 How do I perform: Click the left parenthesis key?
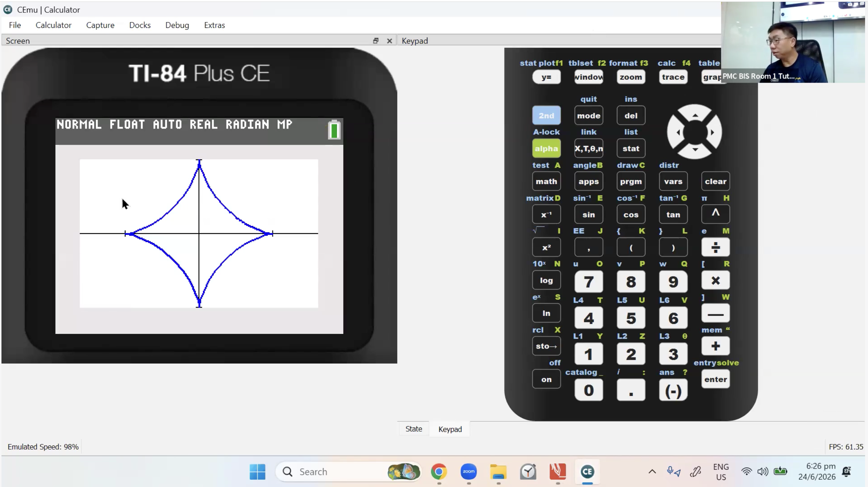tap(631, 248)
